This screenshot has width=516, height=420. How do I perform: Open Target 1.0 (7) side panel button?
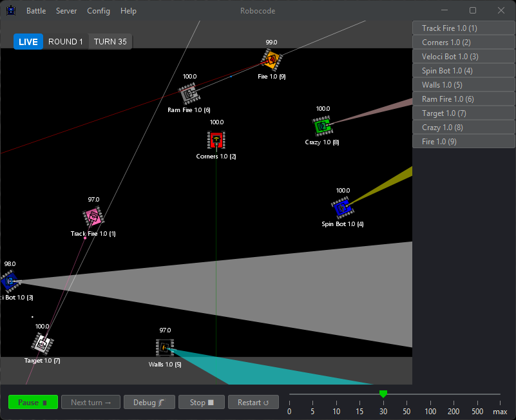(x=464, y=113)
